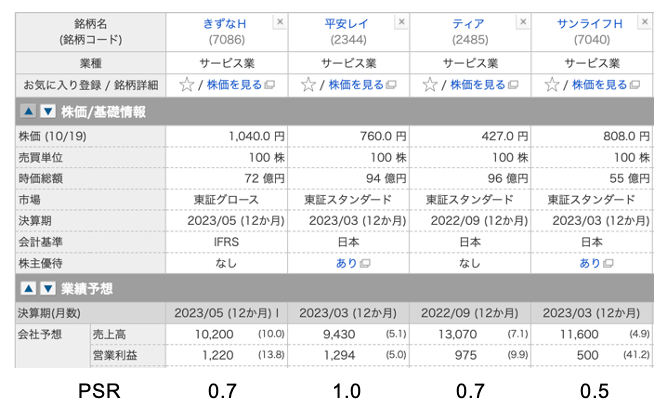
Task: Expand 業績予想 section with down arrow
Action: [x=48, y=288]
